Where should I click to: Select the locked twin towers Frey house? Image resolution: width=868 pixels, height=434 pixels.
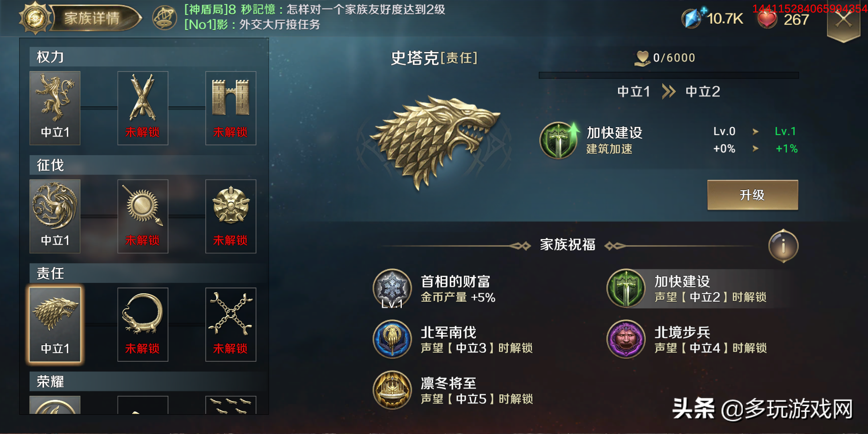click(x=231, y=108)
